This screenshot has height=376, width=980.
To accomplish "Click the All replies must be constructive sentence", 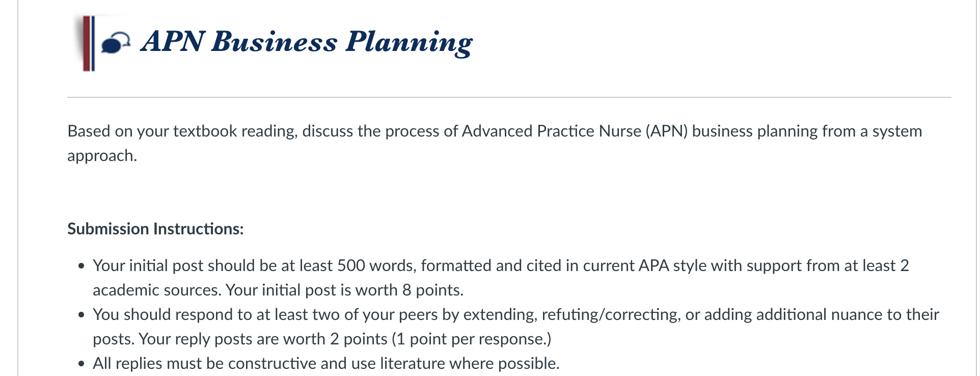I will 326,363.
